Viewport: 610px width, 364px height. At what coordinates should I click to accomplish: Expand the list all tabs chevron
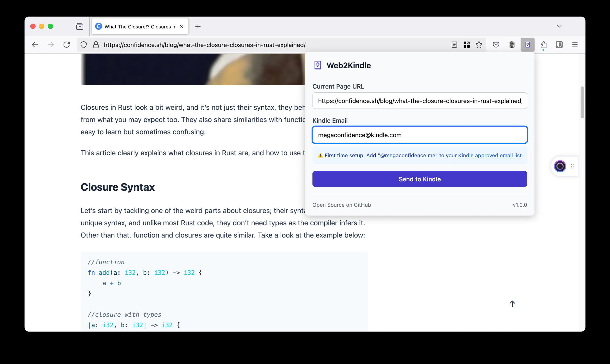[559, 26]
